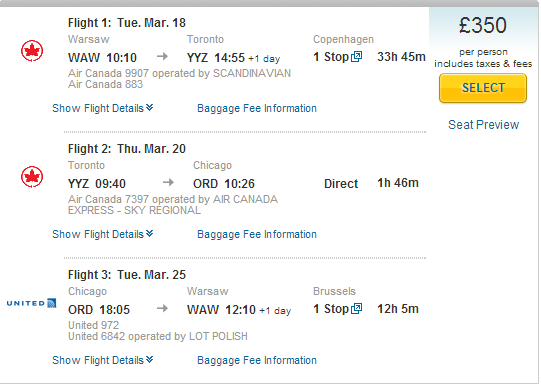Open the stop popup icon for Brussels layover
Viewport: 541px width, 387px height.
[x=356, y=308]
